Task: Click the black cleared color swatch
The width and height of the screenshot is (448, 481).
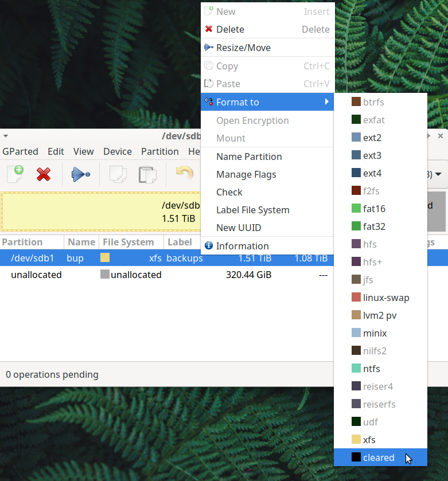Action: point(356,457)
